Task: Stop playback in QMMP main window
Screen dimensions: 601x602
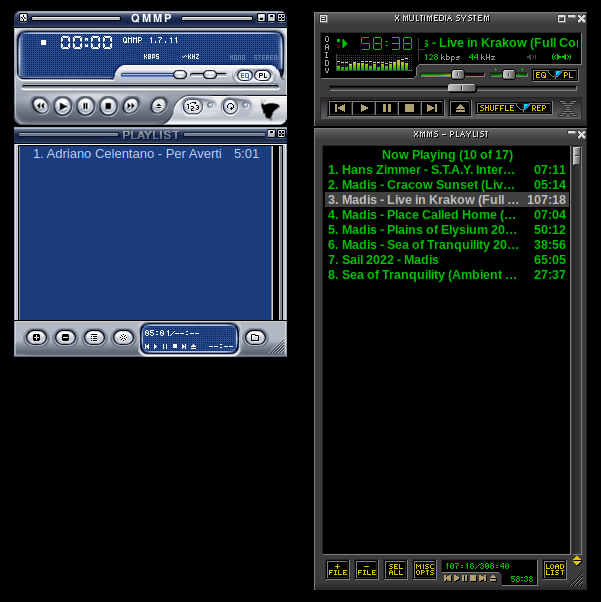Action: (x=108, y=106)
